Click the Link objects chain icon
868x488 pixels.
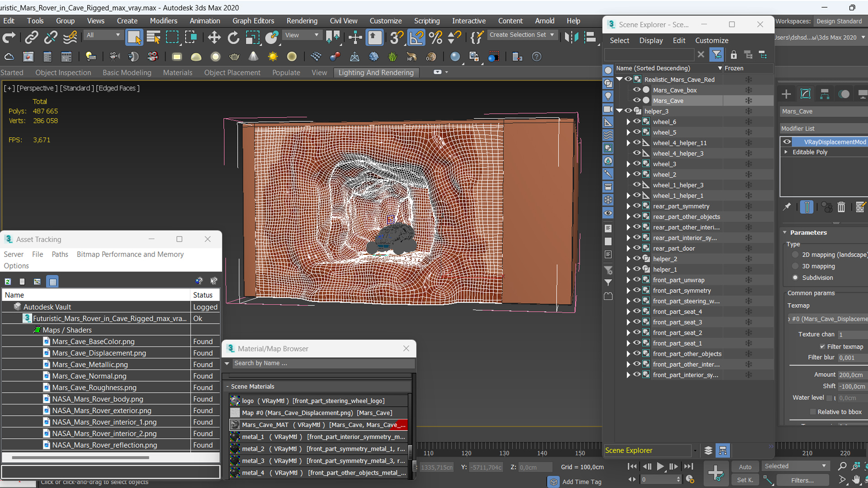point(31,38)
